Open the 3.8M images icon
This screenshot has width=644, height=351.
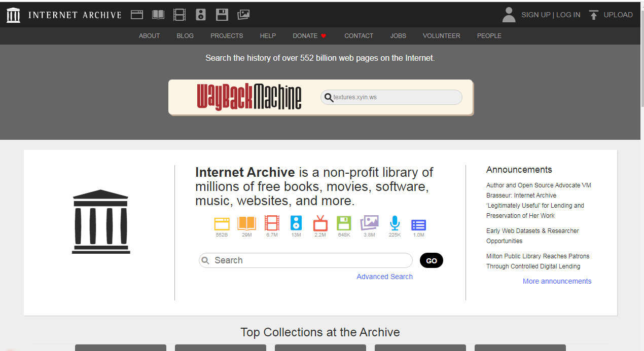369,223
